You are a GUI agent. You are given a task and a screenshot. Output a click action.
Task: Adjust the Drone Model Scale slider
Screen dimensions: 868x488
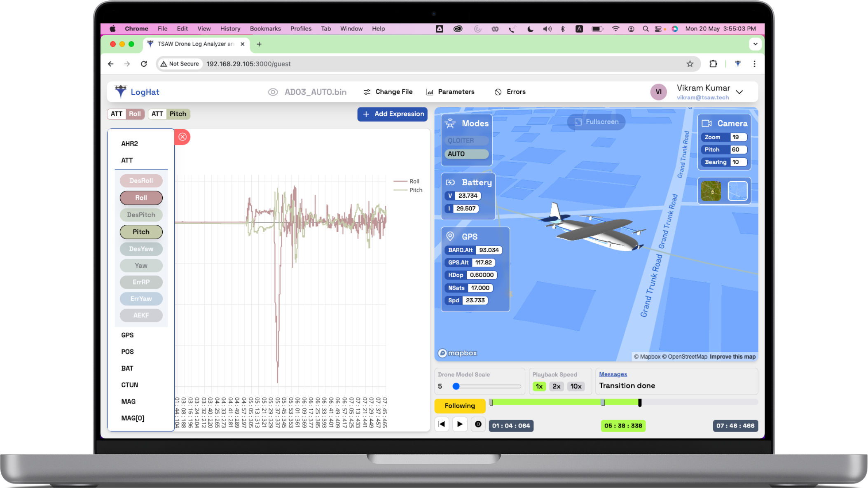455,386
